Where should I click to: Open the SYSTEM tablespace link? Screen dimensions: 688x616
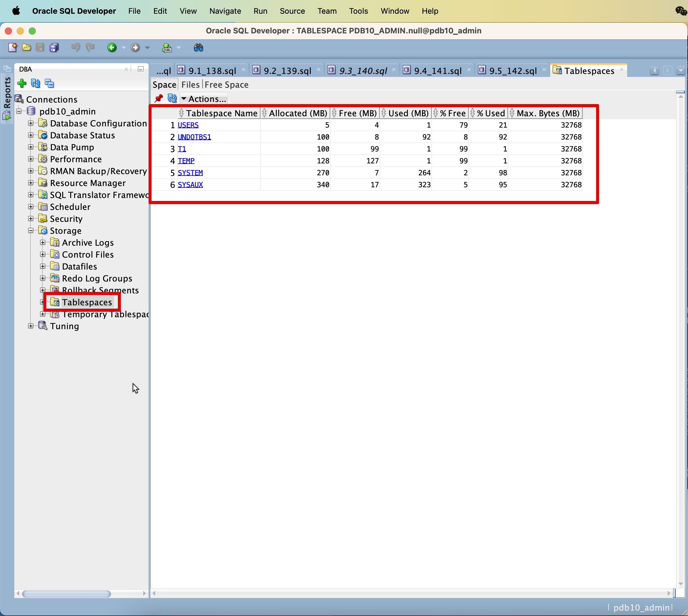(190, 173)
